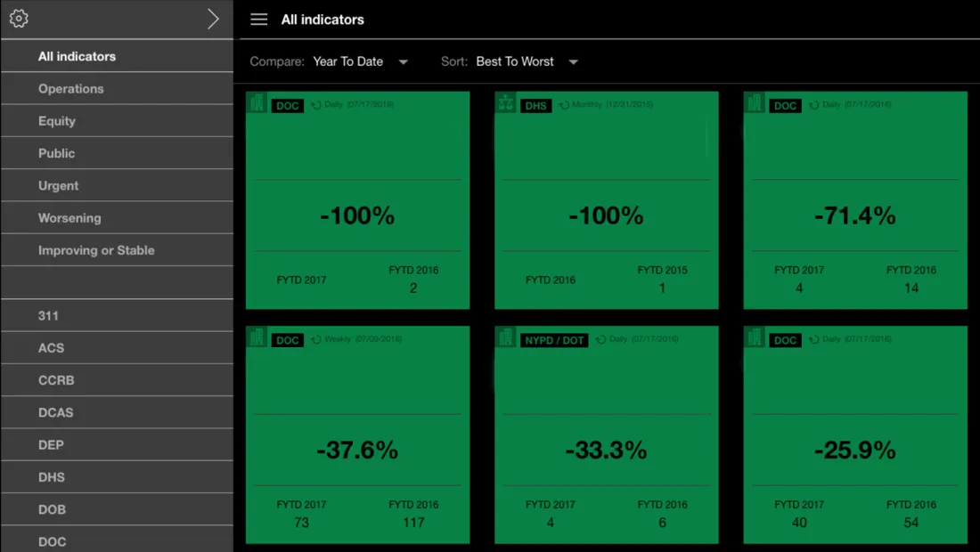The height and width of the screenshot is (552, 980).
Task: Click the building icon on the NYPD / DOT tile
Action: coord(506,337)
